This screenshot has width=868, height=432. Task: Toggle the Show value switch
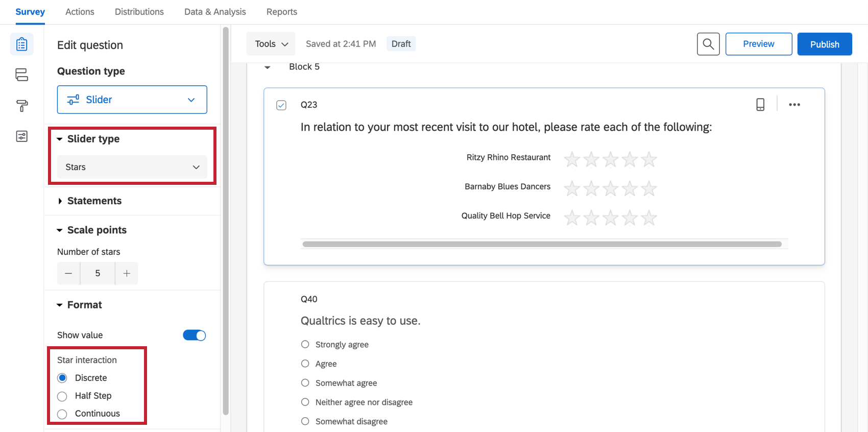coord(194,335)
